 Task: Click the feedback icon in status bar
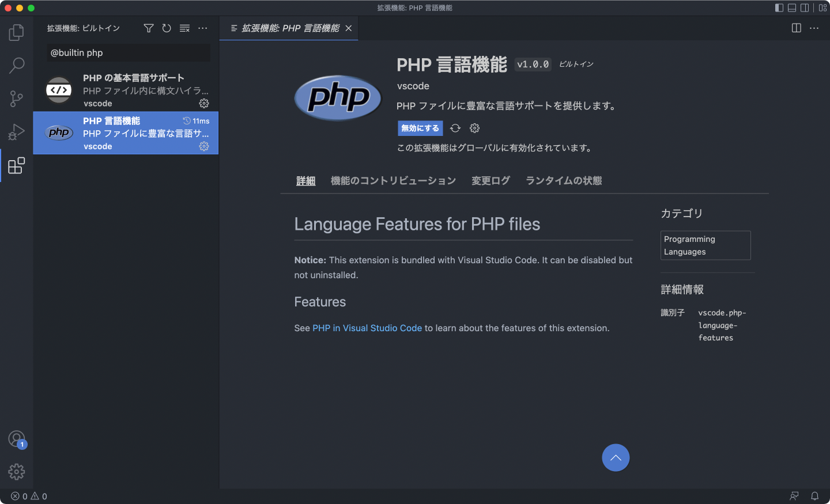click(794, 497)
